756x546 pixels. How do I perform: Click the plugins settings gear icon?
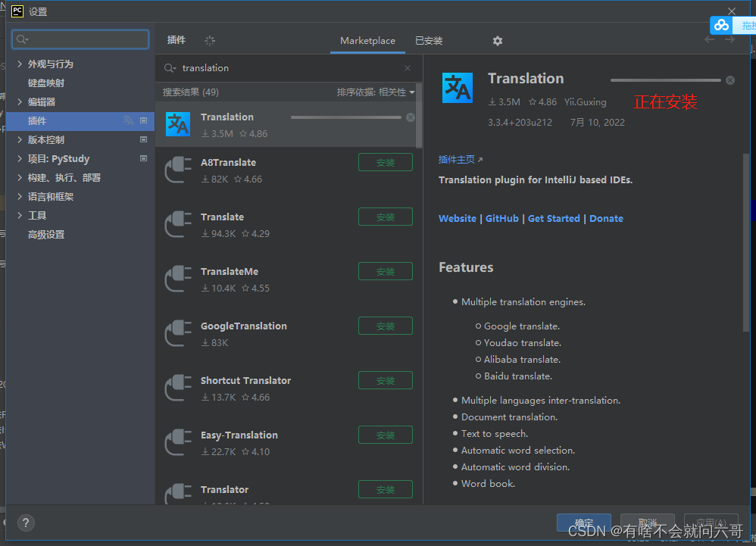coord(498,41)
